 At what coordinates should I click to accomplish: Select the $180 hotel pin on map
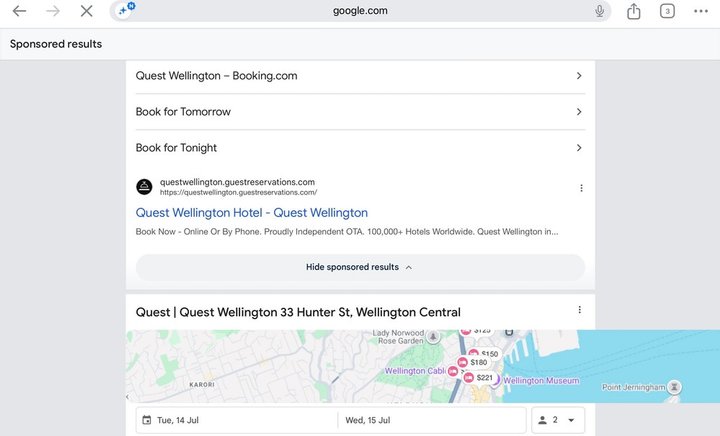coord(472,363)
